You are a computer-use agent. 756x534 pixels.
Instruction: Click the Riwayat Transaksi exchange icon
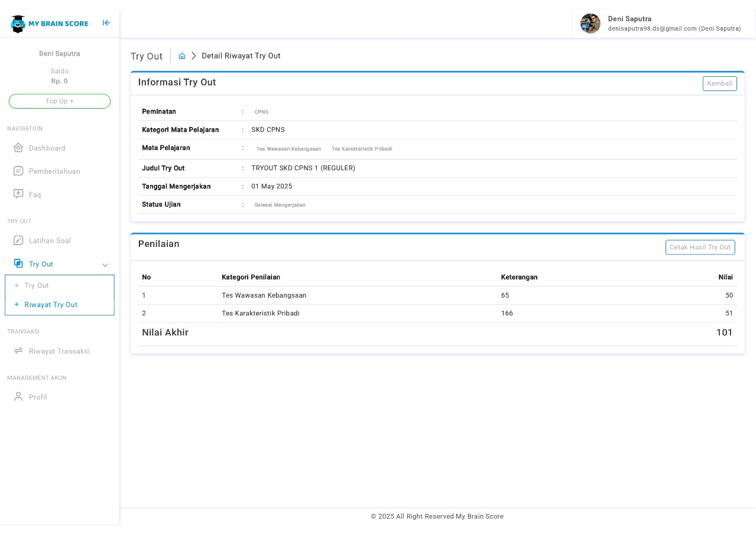18,351
